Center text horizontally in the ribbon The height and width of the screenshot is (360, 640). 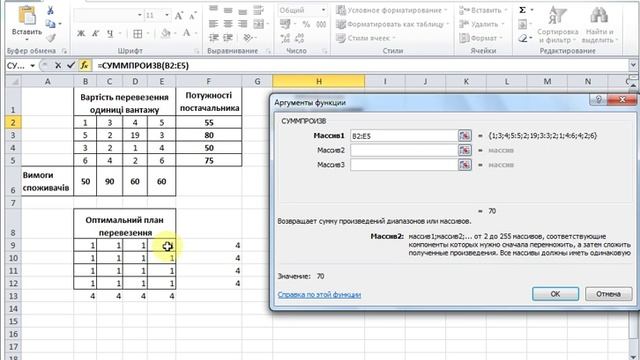[228, 24]
